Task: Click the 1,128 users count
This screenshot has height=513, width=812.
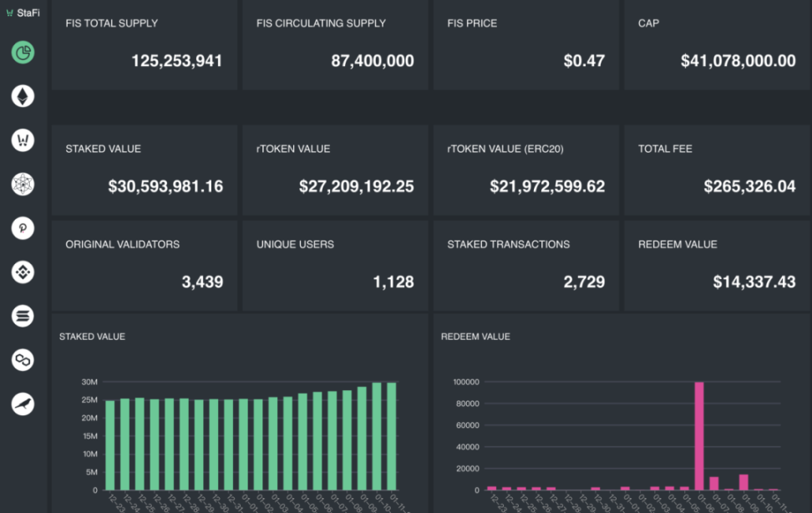Action: (x=393, y=282)
